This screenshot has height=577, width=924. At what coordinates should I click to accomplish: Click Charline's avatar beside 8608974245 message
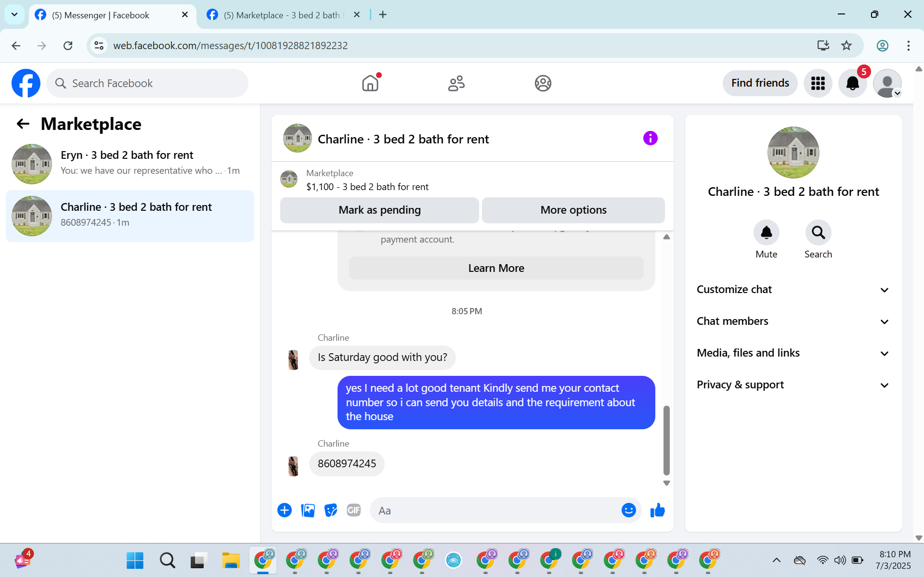pyautogui.click(x=293, y=465)
